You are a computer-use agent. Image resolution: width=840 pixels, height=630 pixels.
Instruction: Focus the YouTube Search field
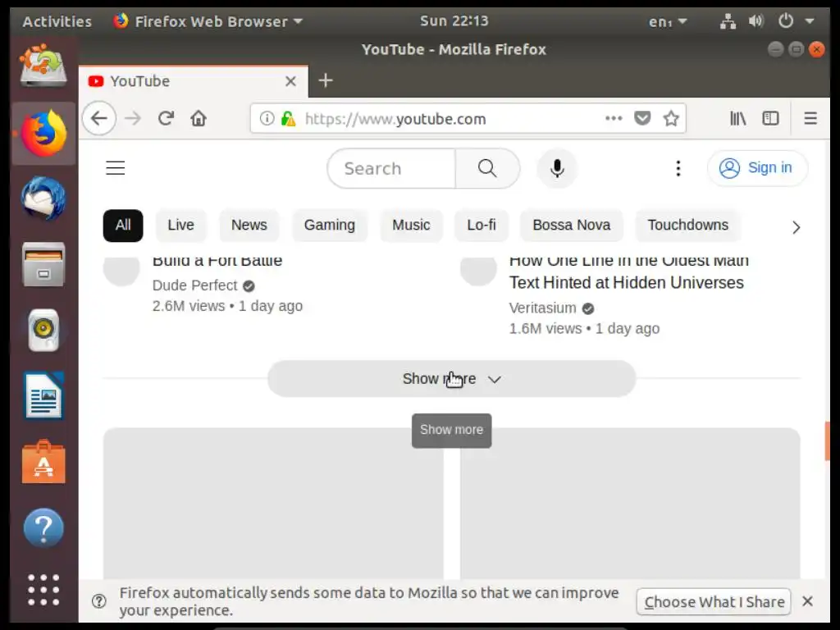tap(391, 168)
